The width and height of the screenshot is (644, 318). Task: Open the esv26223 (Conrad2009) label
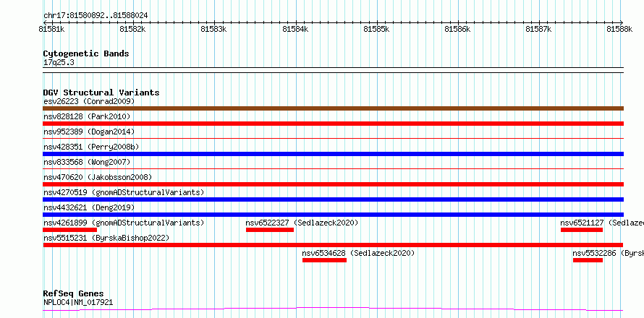coord(89,101)
